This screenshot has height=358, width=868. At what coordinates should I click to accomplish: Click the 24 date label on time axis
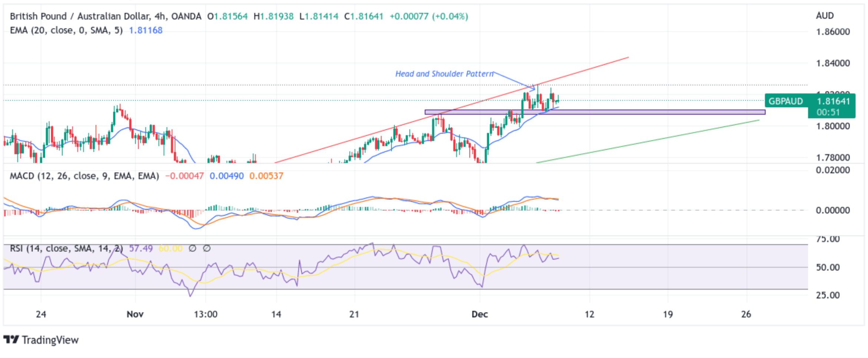click(x=41, y=314)
